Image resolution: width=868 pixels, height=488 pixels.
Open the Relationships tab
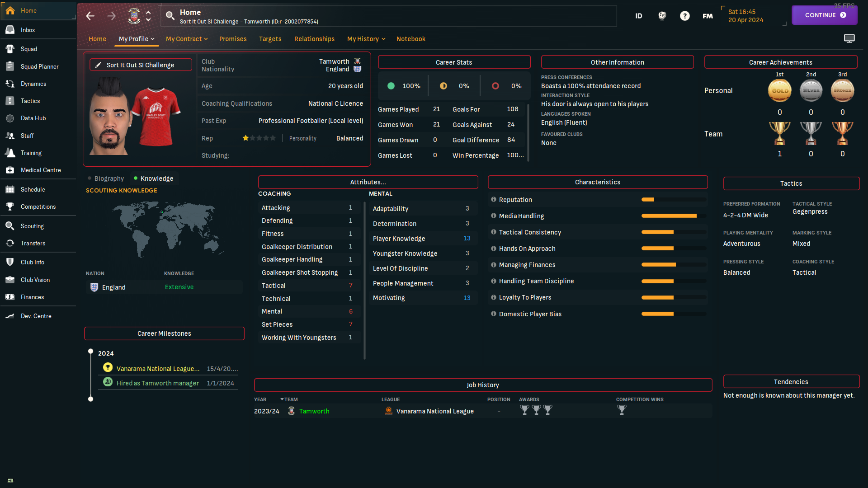[x=314, y=39]
